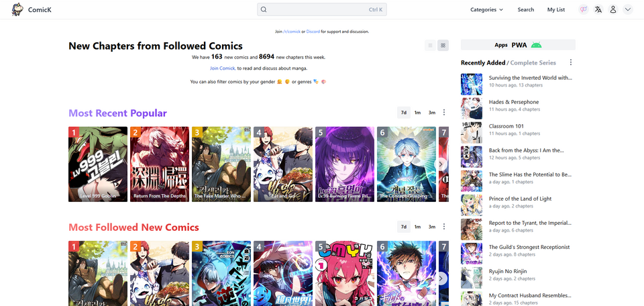Open rank 1 cover in Most Followed New Comics
This screenshot has height=306, width=644.
pos(98,274)
